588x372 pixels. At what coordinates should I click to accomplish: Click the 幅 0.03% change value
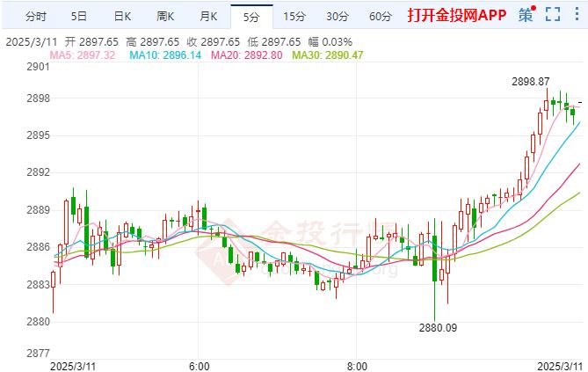(x=330, y=41)
